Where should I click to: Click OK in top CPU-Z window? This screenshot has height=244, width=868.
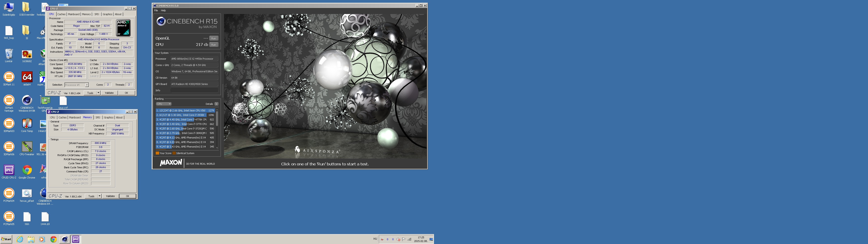click(126, 93)
